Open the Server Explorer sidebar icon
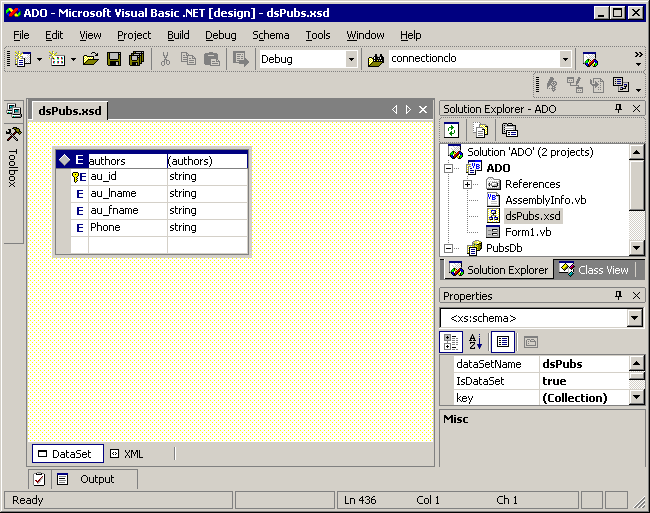650x513 pixels. coord(14,110)
